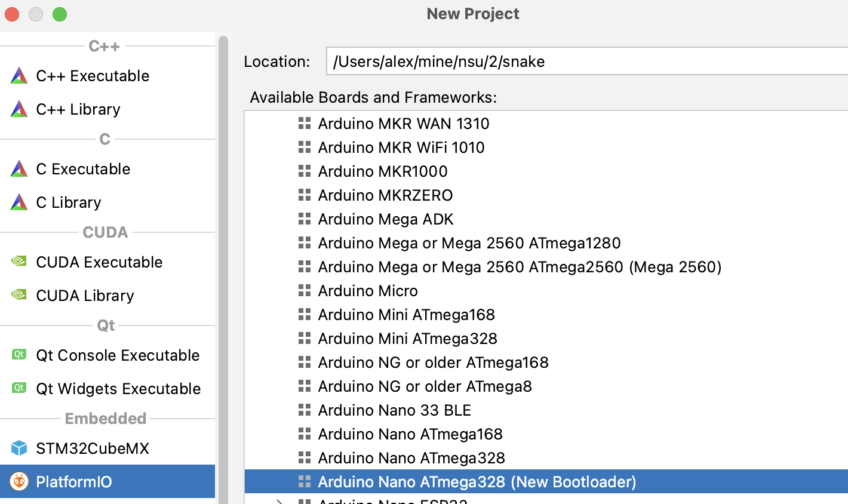
Task: Click the green window zoom button
Action: pos(60,14)
